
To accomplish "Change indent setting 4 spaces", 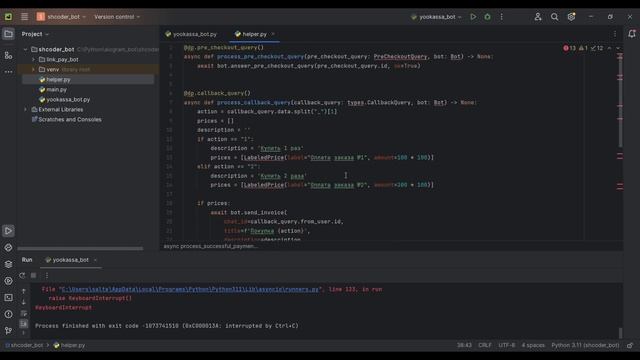I will [533, 345].
